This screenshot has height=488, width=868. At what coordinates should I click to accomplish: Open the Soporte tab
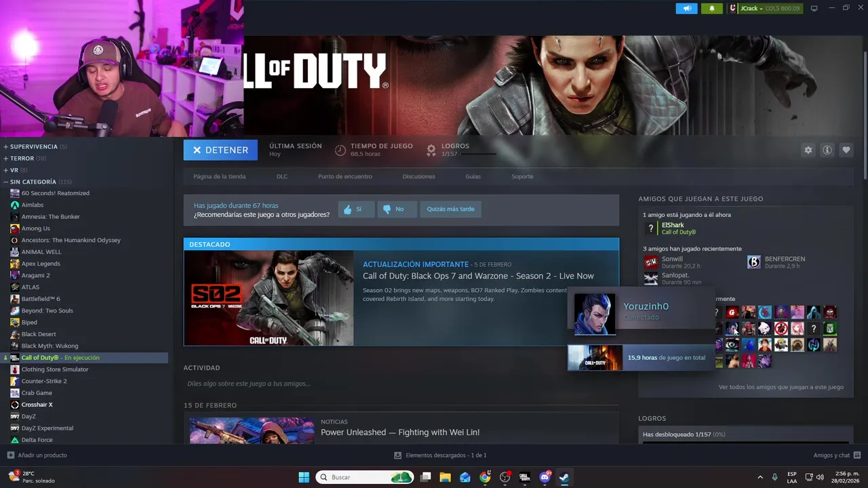tap(522, 176)
